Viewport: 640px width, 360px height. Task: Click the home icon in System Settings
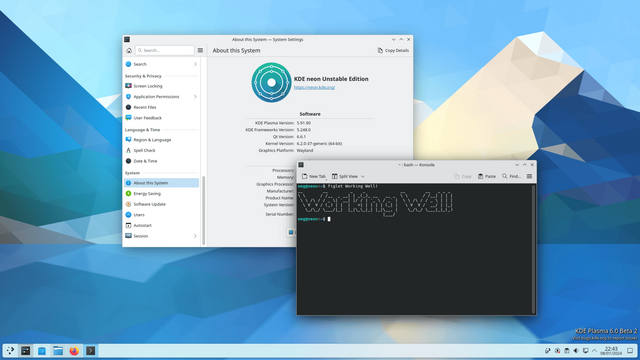[x=129, y=50]
